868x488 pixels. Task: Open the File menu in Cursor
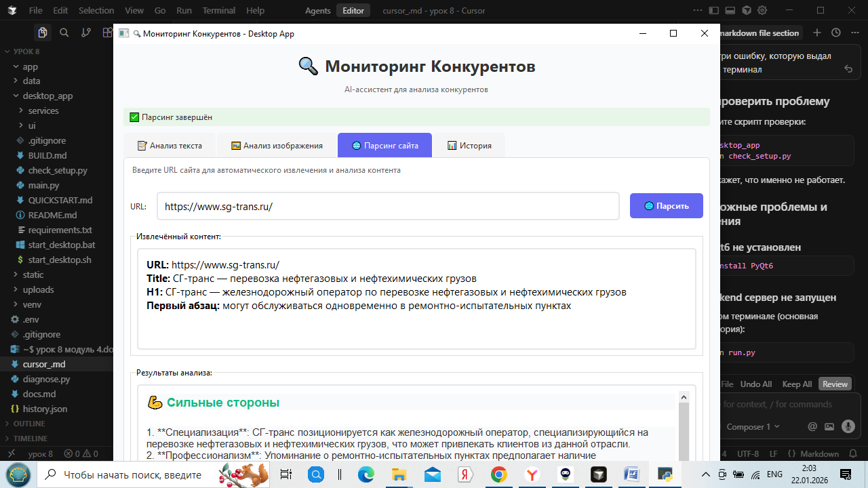click(36, 10)
